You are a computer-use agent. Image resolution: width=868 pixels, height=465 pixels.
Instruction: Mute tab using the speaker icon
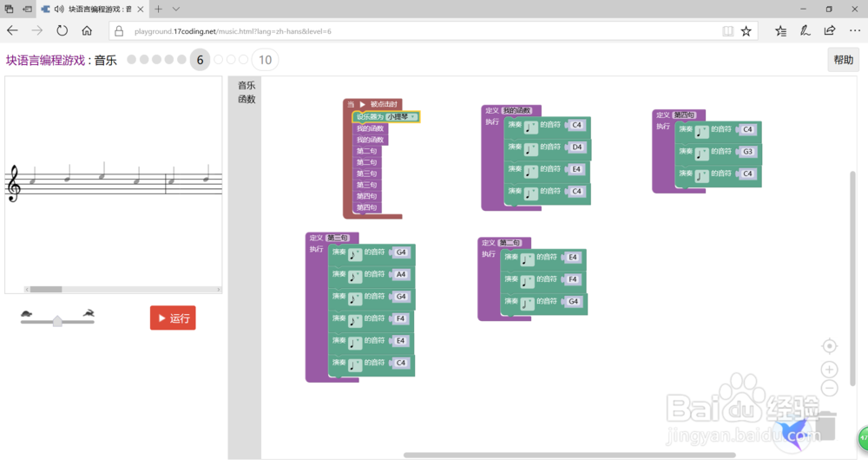pyautogui.click(x=59, y=9)
